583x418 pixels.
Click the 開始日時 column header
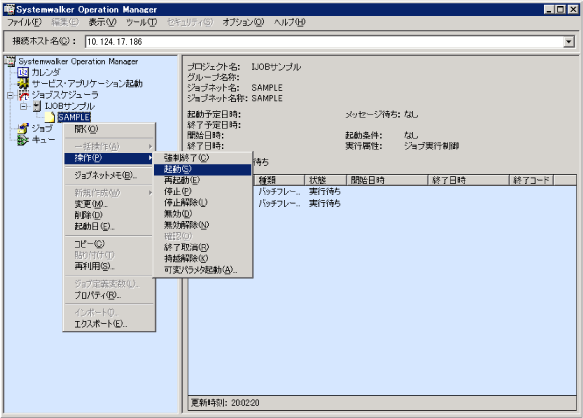click(x=387, y=180)
